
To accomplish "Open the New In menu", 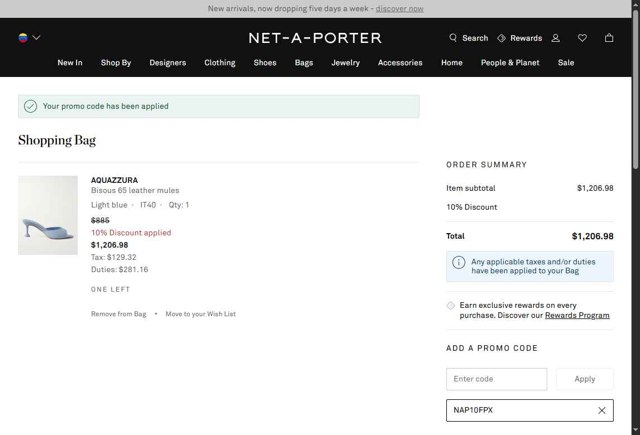I will [x=70, y=63].
